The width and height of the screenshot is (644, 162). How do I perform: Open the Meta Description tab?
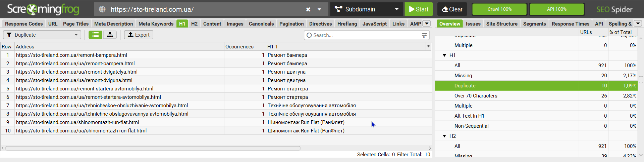point(113,24)
